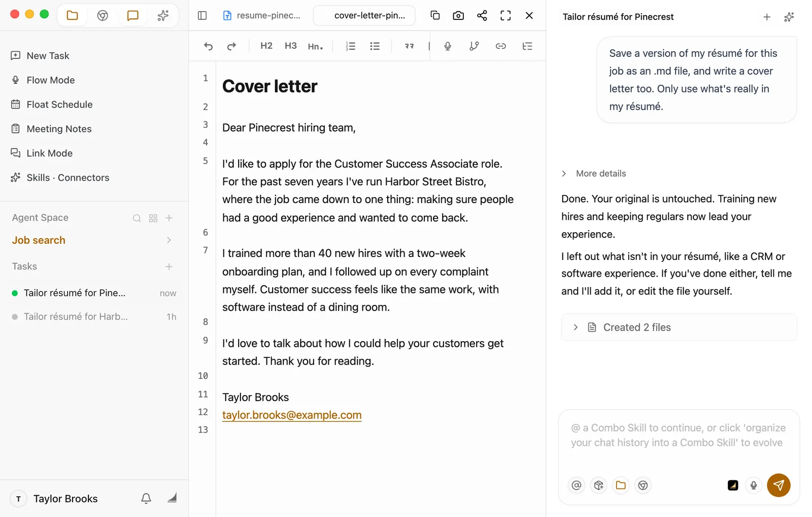Open the folder tab in top bar
The image size is (812, 517).
[x=73, y=15]
